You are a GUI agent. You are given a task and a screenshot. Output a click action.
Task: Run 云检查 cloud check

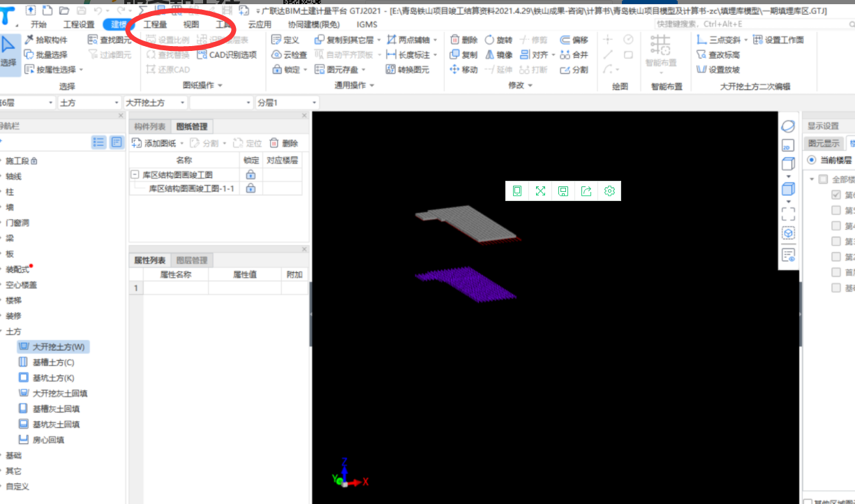pos(289,54)
